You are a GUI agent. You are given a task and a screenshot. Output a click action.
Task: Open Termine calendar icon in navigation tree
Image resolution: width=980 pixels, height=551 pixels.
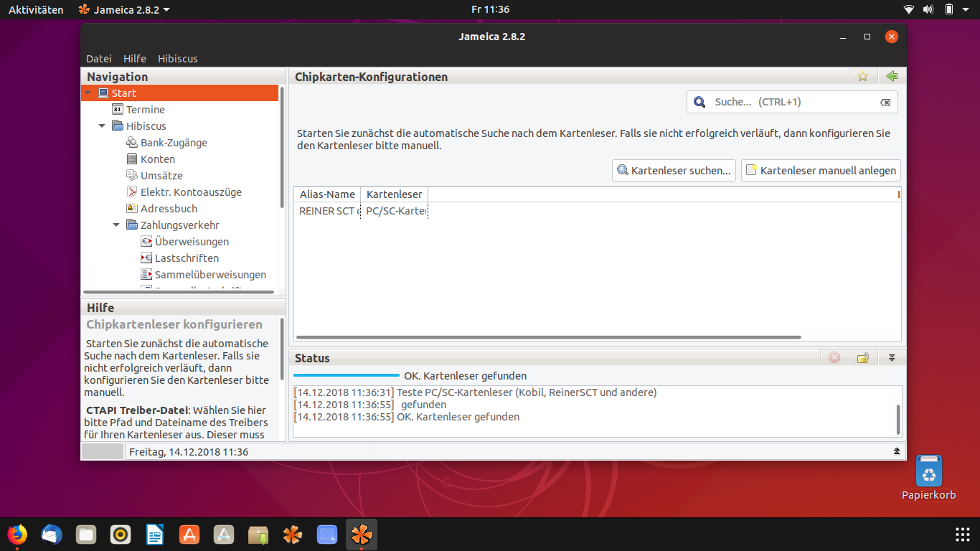tap(118, 110)
